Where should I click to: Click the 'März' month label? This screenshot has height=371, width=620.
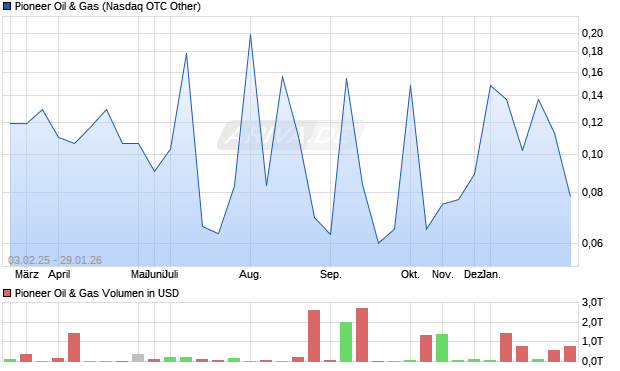[26, 274]
